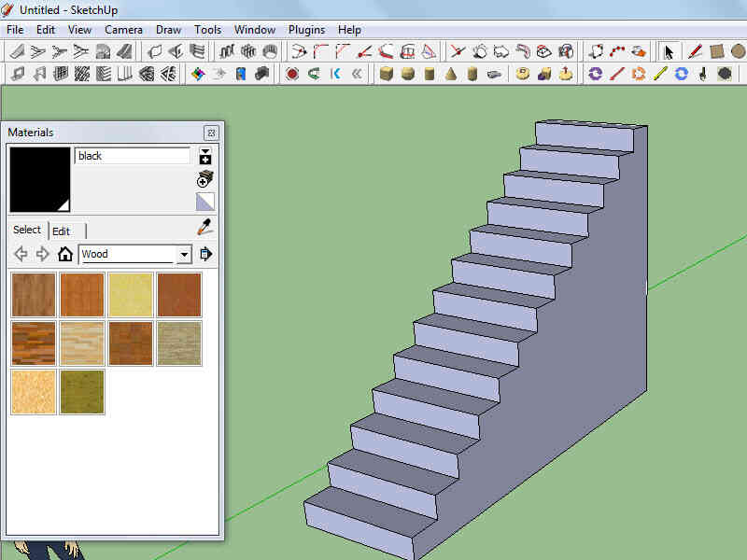Open the Help menu
The width and height of the screenshot is (747, 560).
pyautogui.click(x=349, y=30)
